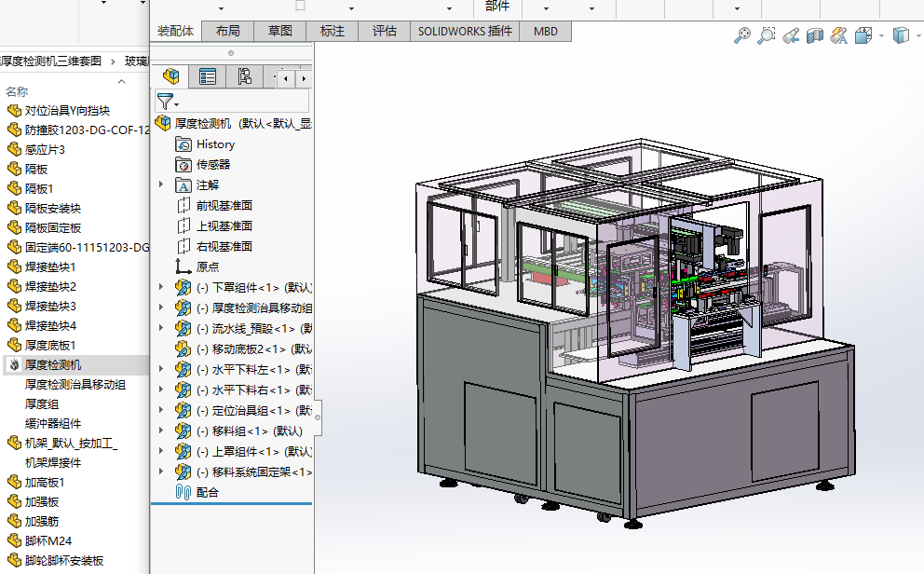Switch to the 草图 tab
Screen dimensions: 924x574
(279, 31)
